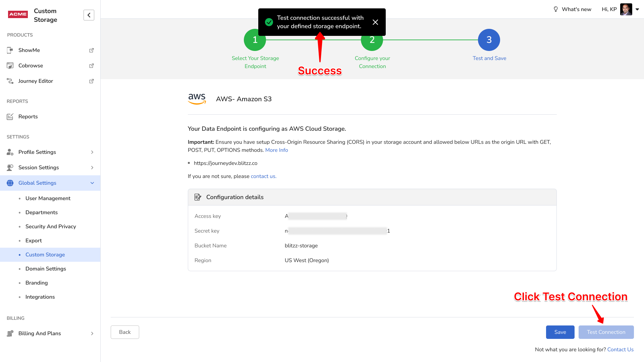Collapse sidebar with the chevron button
The width and height of the screenshot is (644, 362).
[89, 15]
